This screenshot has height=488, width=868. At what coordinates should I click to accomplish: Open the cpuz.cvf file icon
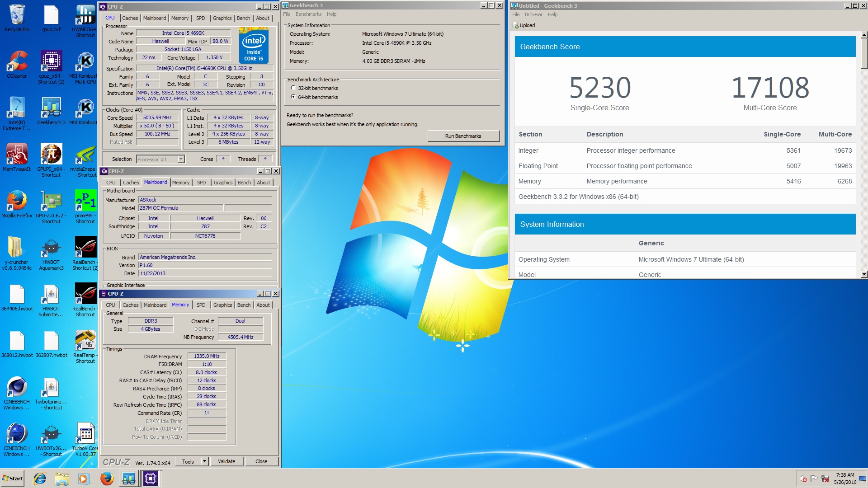[51, 19]
